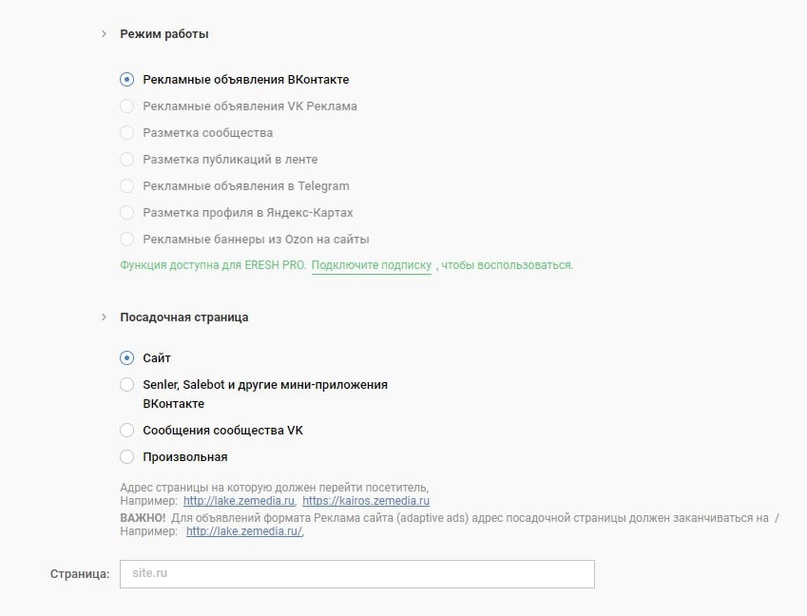Viewport: 807px width, 616px height.
Task: Choose Senler, Salebot мини-приложения option
Action: click(126, 384)
